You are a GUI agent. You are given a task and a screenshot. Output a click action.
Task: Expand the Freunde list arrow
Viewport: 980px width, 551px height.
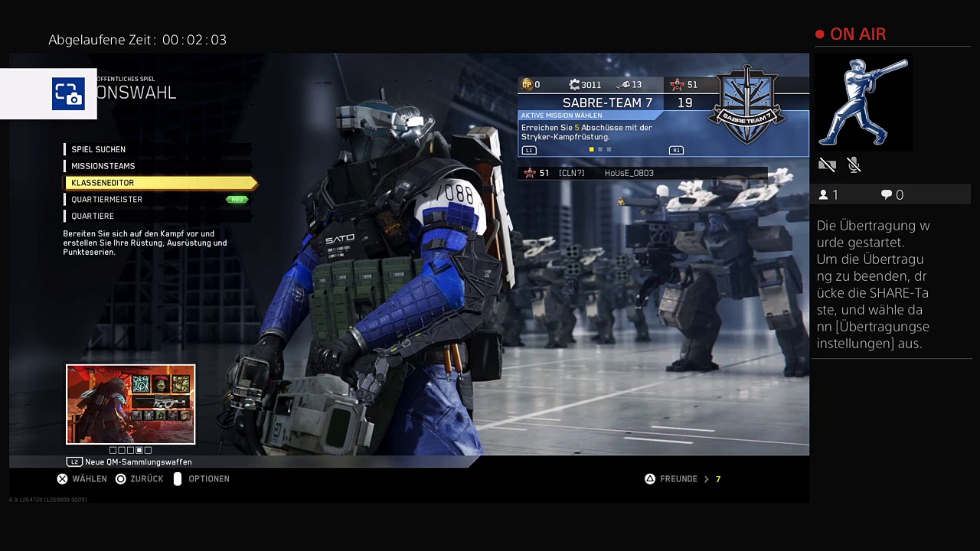[706, 479]
